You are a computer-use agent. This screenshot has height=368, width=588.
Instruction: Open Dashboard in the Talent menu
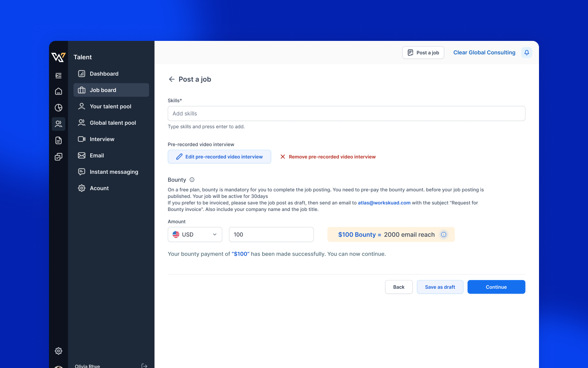[x=111, y=74]
